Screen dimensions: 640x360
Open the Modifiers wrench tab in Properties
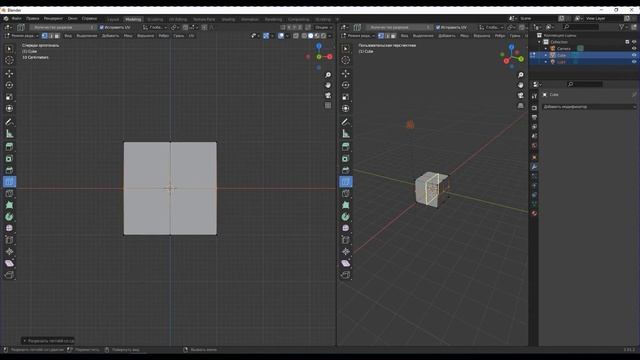pyautogui.click(x=534, y=167)
